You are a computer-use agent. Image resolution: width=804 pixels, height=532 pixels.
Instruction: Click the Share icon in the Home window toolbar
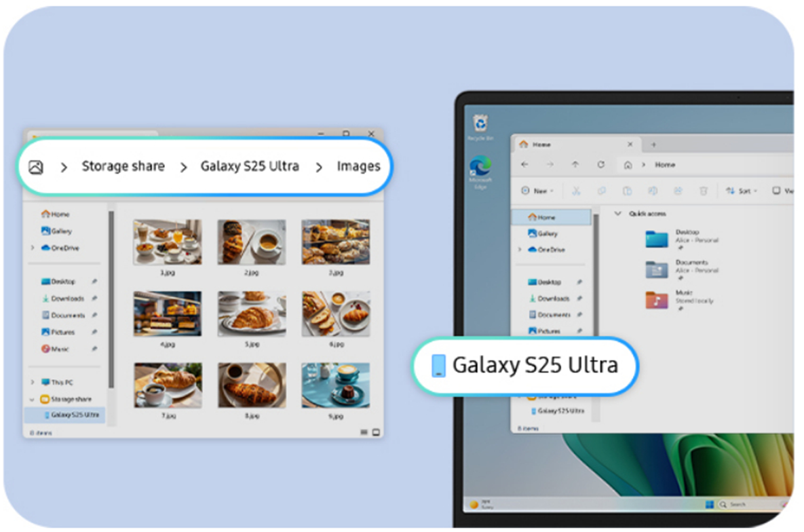[x=678, y=191]
